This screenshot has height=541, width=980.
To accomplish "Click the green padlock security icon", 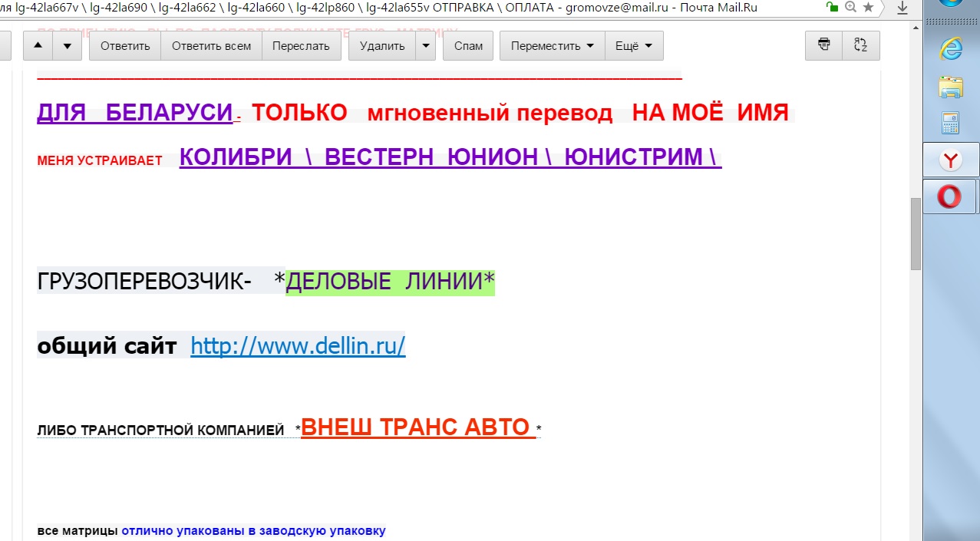I will pyautogui.click(x=831, y=7).
